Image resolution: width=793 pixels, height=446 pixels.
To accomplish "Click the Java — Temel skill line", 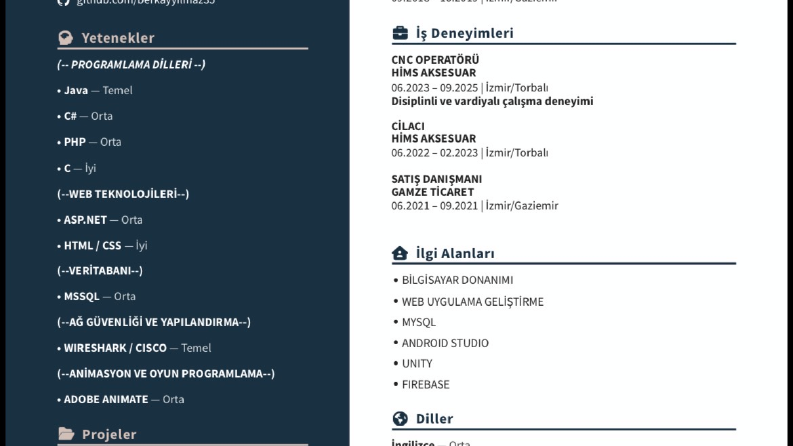I will (x=95, y=91).
